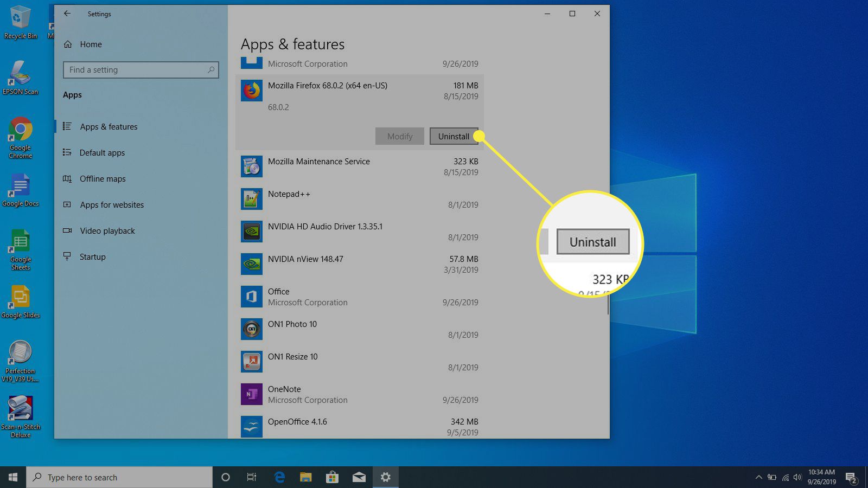Open Microsoft Store from the taskbar
The image size is (868, 488).
332,477
